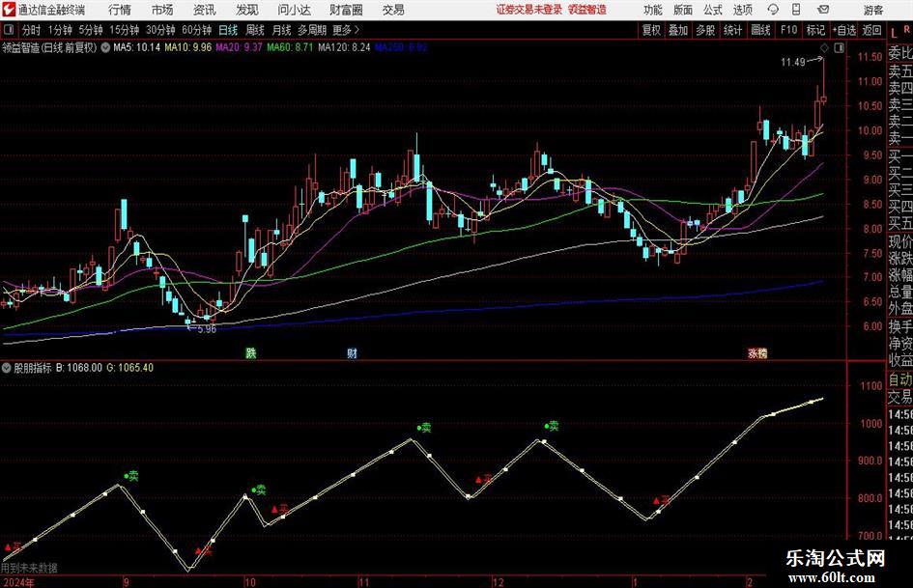Click the 自动 side button
The image size is (913, 588).
900,379
